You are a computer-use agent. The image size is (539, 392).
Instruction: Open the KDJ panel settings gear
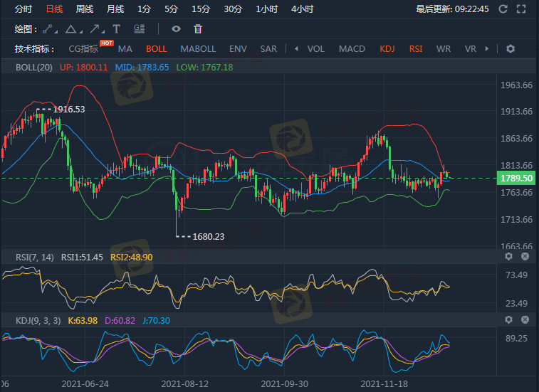click(508, 321)
